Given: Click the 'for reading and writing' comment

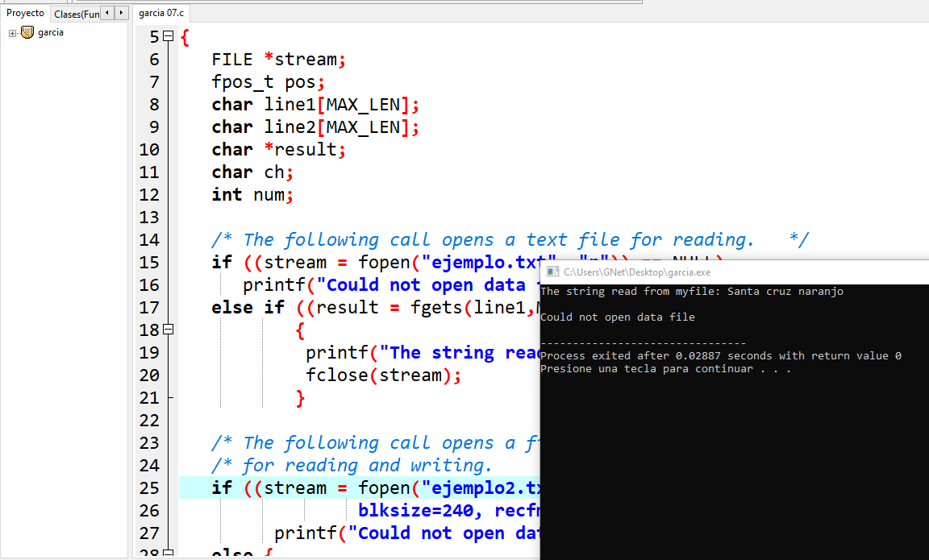Looking at the screenshot, I should (352, 465).
